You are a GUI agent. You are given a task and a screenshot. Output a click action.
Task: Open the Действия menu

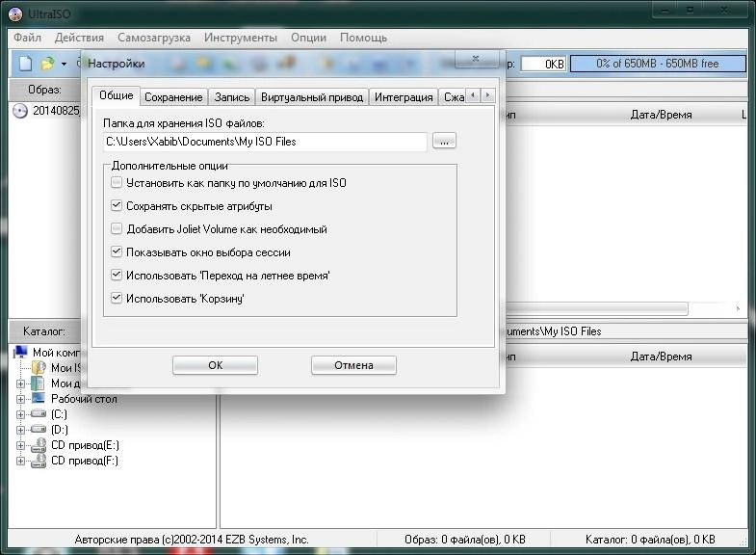tap(79, 38)
